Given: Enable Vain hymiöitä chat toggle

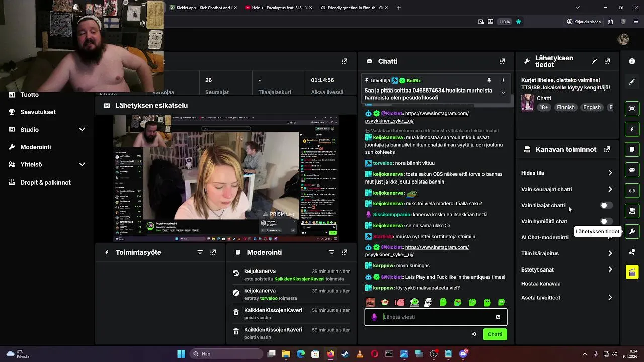Looking at the screenshot, I should (606, 221).
